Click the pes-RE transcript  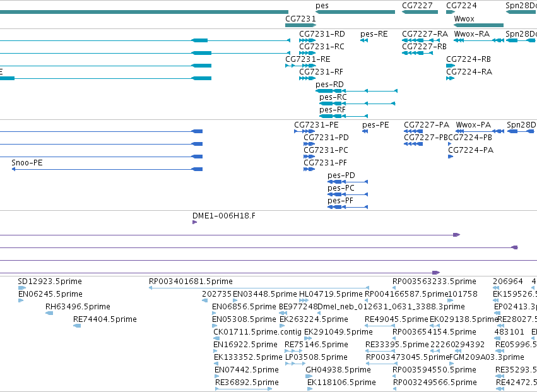click(x=364, y=40)
